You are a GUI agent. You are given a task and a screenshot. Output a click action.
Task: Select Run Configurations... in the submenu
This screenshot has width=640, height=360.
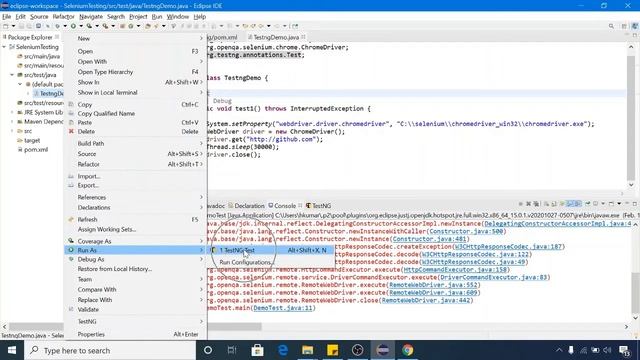click(x=271, y=262)
